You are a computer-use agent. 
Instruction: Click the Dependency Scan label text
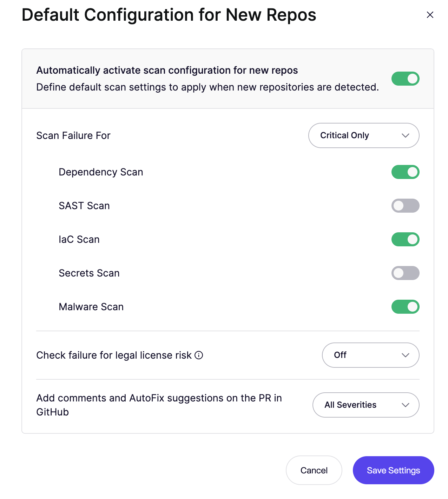pyautogui.click(x=101, y=172)
